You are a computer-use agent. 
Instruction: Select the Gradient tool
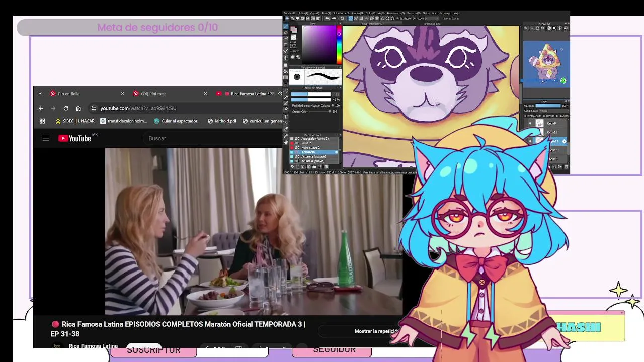tap(286, 77)
